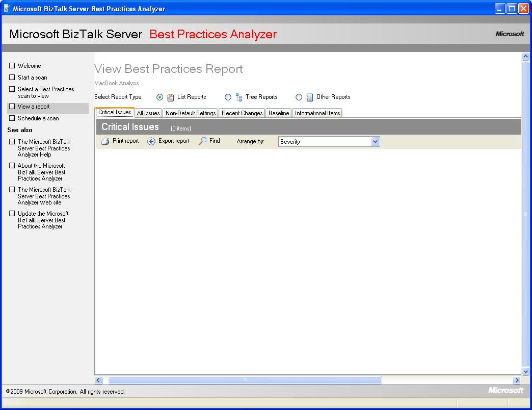Open the Schedule a scan link
The width and height of the screenshot is (532, 410).
point(38,118)
